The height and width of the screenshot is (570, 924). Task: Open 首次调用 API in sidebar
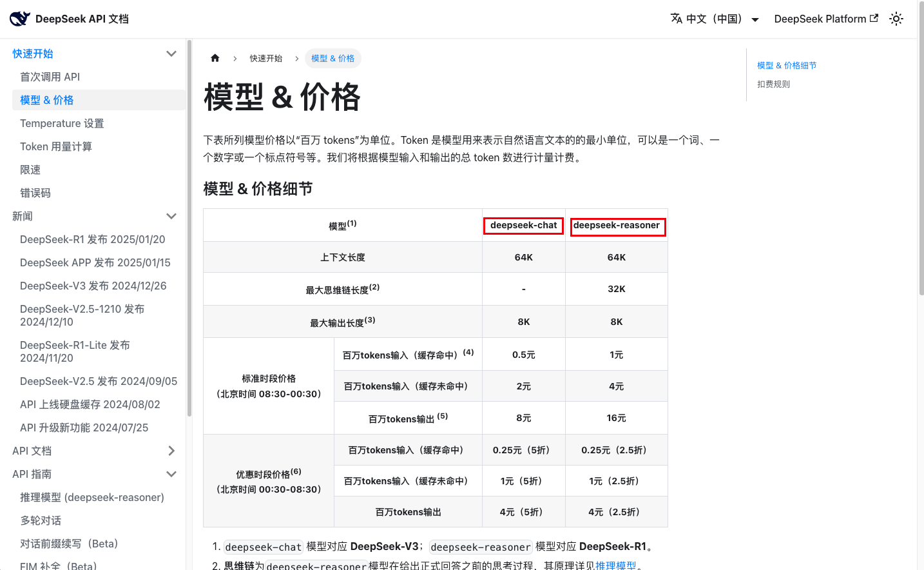[x=50, y=77]
